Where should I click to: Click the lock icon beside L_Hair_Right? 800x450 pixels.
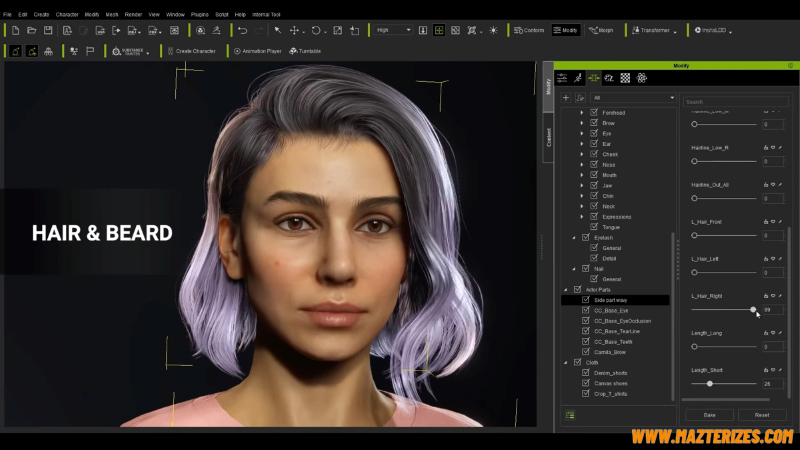[766, 296]
